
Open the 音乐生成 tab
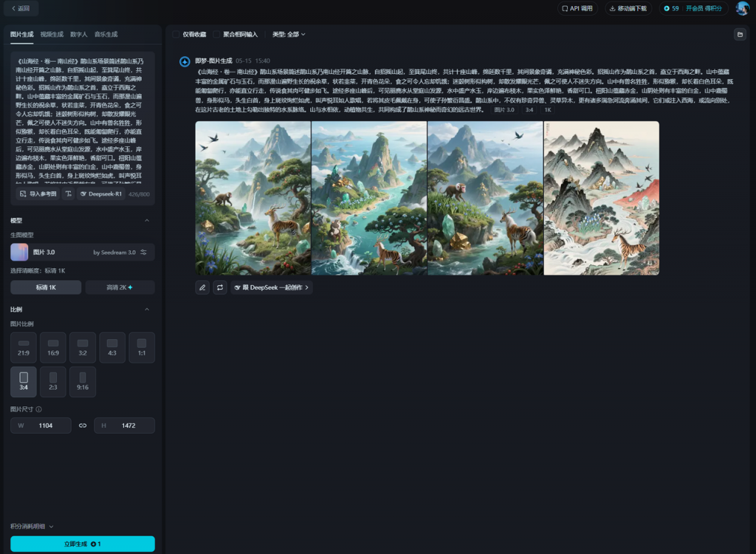point(106,34)
